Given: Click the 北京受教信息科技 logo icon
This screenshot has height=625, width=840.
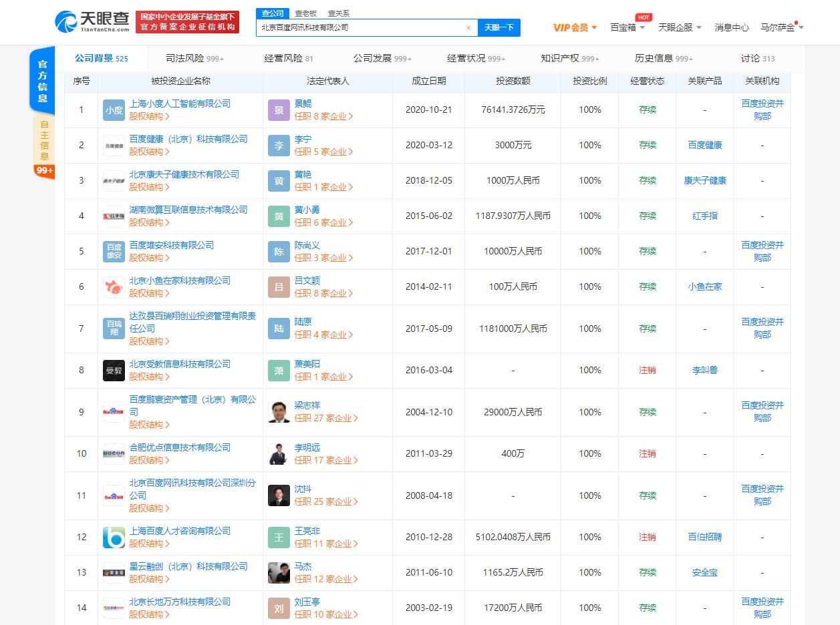Looking at the screenshot, I should click(x=114, y=371).
